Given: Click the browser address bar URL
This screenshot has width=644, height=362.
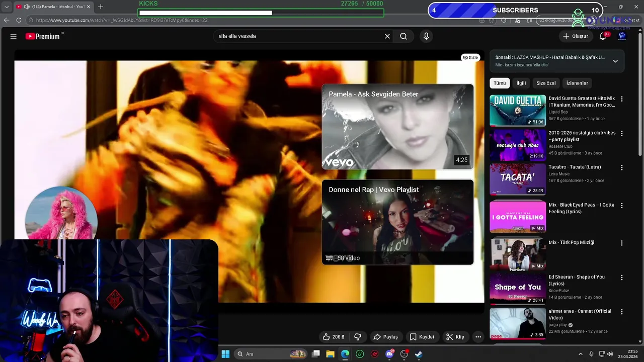Looking at the screenshot, I should [x=122, y=20].
